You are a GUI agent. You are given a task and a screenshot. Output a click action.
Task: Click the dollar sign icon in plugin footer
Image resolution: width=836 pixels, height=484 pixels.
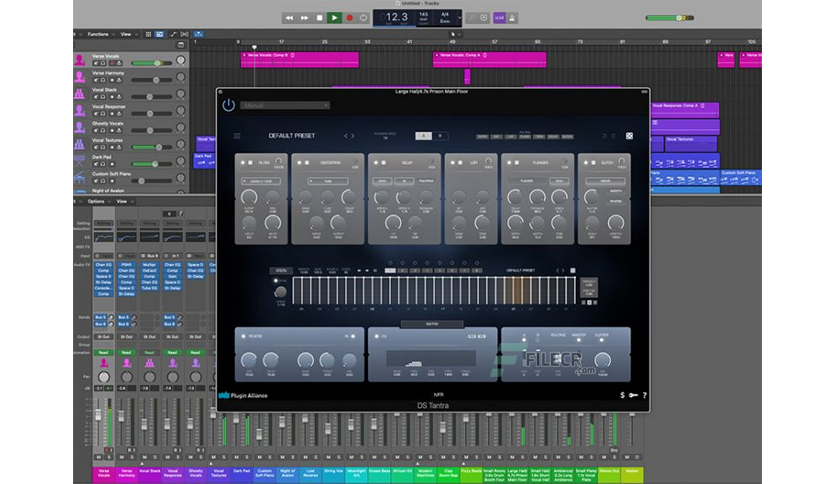click(622, 396)
